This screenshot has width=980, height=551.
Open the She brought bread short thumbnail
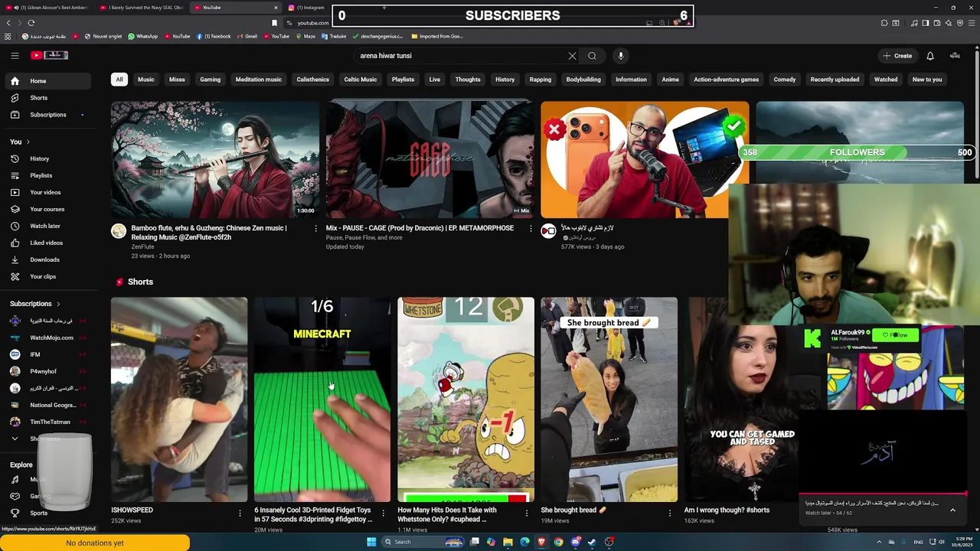pyautogui.click(x=609, y=399)
